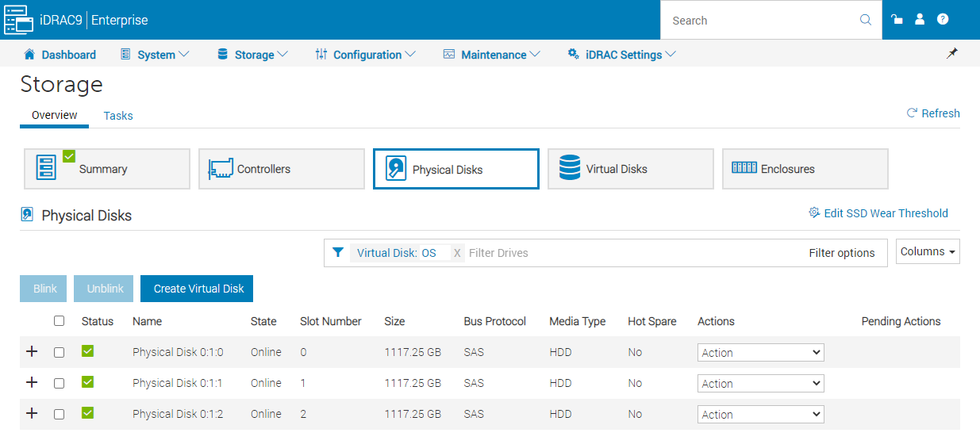
Task: Click the Hot Spare column header
Action: (652, 321)
